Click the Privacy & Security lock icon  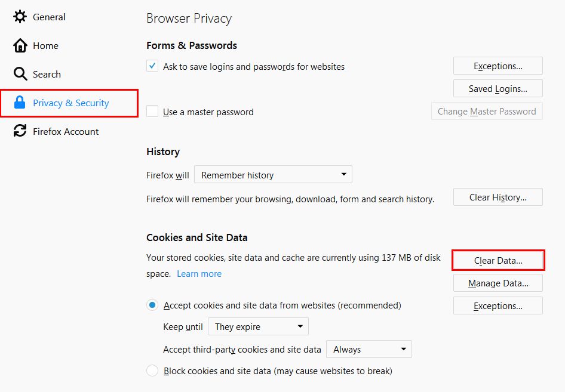click(x=20, y=103)
